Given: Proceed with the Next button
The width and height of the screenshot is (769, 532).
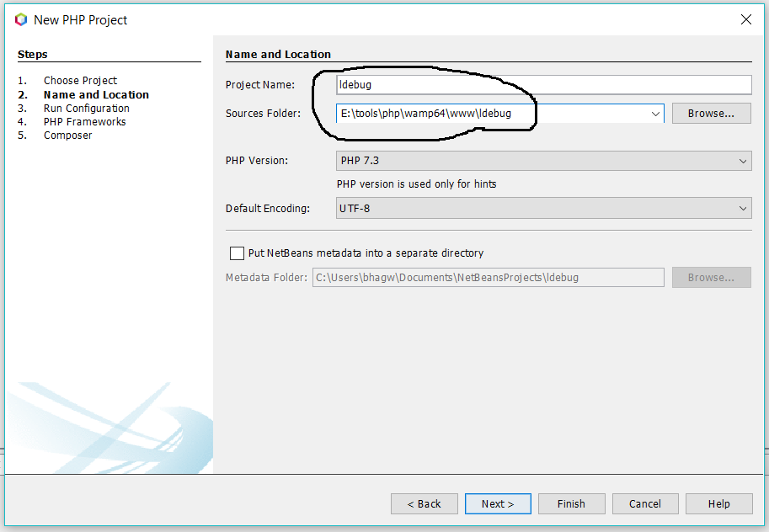Looking at the screenshot, I should (x=498, y=503).
